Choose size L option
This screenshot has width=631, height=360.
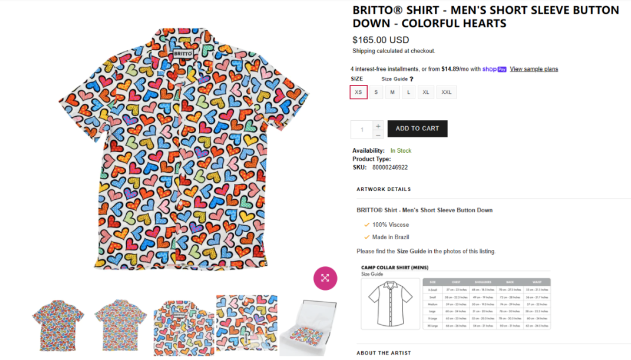click(408, 92)
